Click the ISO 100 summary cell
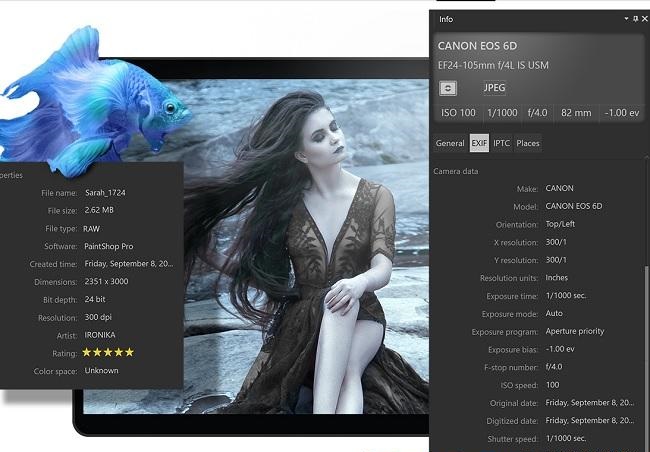The image size is (650, 452). point(459,113)
